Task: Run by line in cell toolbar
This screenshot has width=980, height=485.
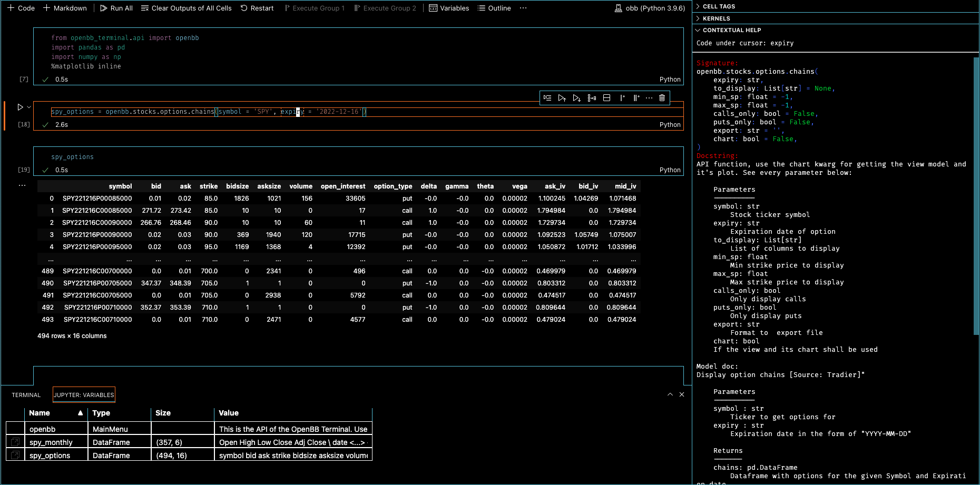Action: [x=547, y=98]
